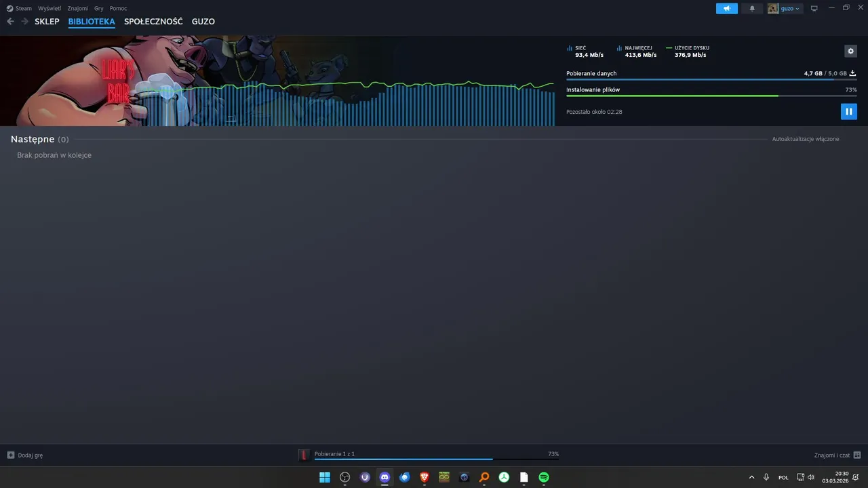Viewport: 868px width, 488px height.
Task: Click the plus icon next to Dodaj grę
Action: pyautogui.click(x=11, y=455)
